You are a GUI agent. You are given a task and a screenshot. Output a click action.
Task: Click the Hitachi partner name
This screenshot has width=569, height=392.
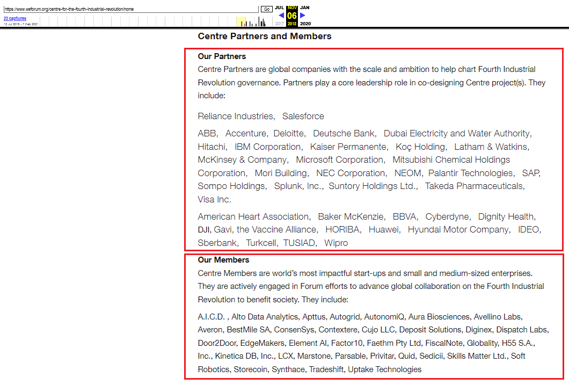click(x=211, y=147)
